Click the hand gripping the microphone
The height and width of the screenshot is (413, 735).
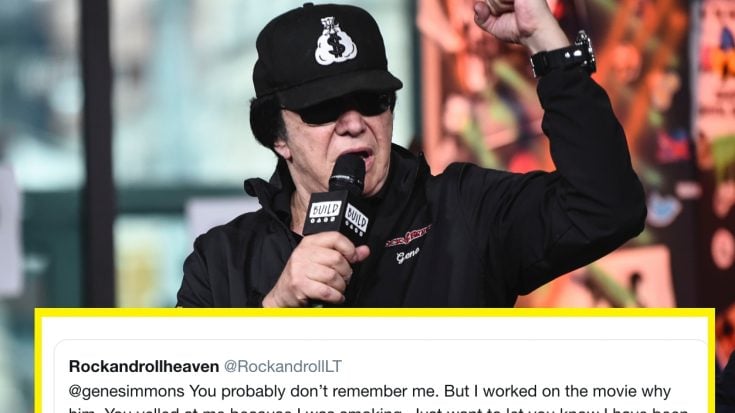[x=315, y=271]
